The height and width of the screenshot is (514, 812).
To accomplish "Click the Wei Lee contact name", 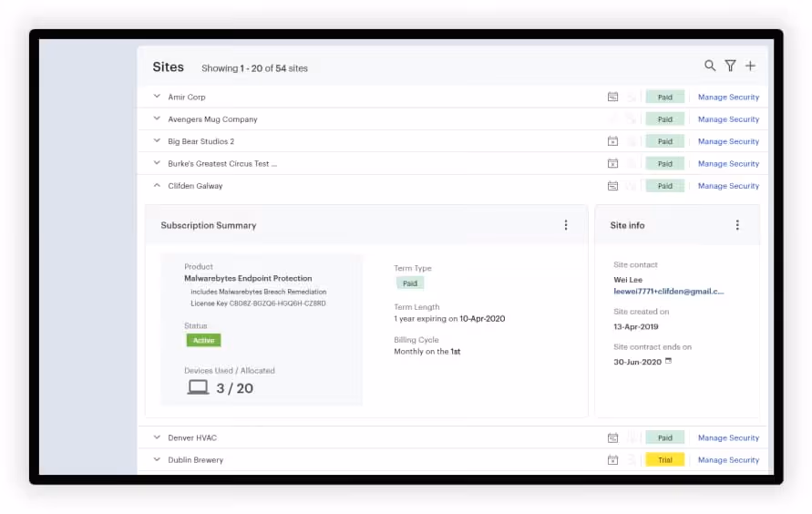I will click(x=628, y=280).
